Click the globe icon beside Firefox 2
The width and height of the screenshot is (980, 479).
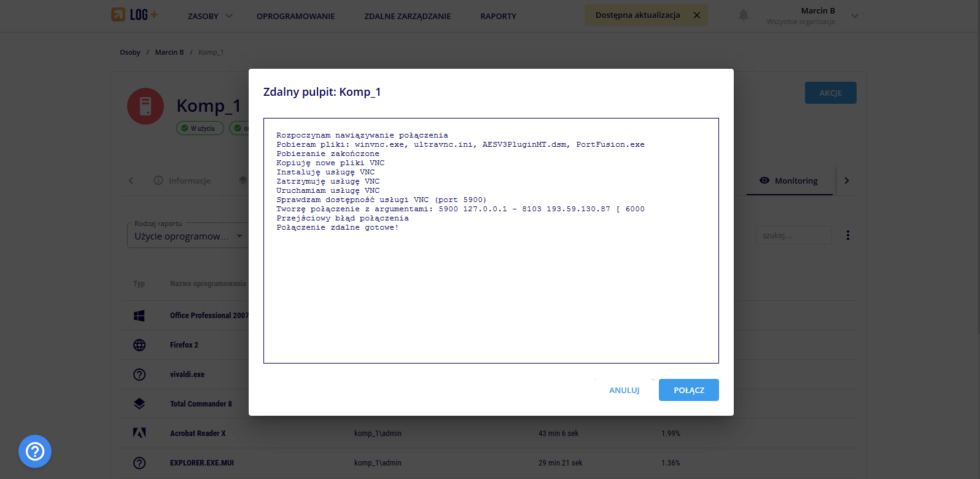[x=139, y=345]
